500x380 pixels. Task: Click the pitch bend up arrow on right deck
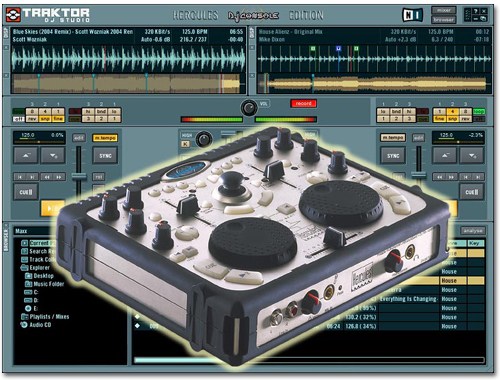445,155
